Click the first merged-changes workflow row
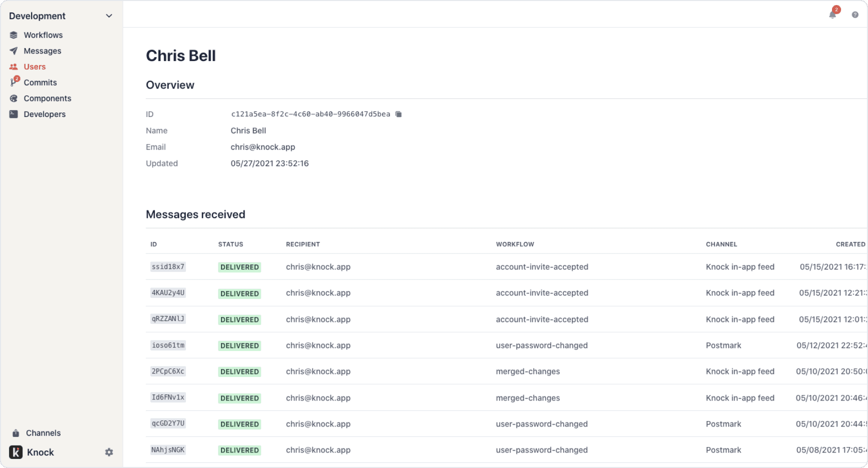 point(527,371)
